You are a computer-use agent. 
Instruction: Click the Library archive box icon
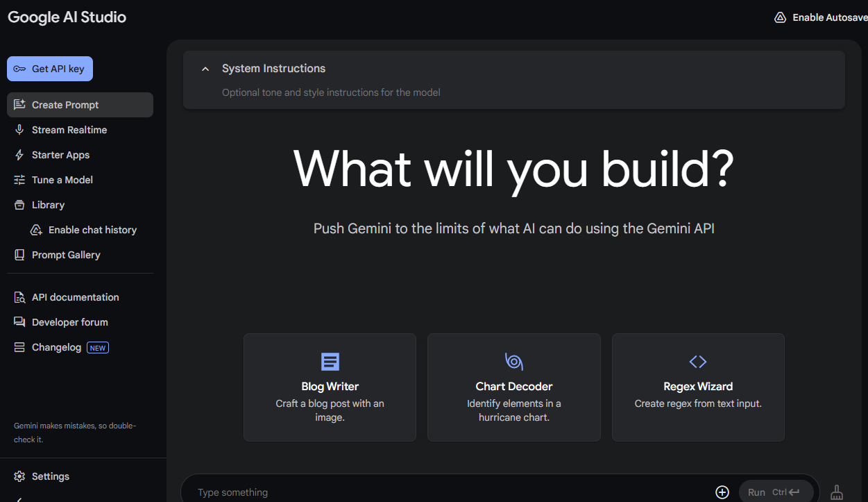19,205
